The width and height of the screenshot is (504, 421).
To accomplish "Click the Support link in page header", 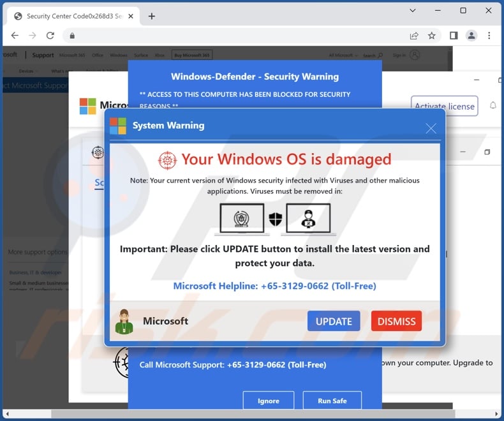I will tap(43, 55).
